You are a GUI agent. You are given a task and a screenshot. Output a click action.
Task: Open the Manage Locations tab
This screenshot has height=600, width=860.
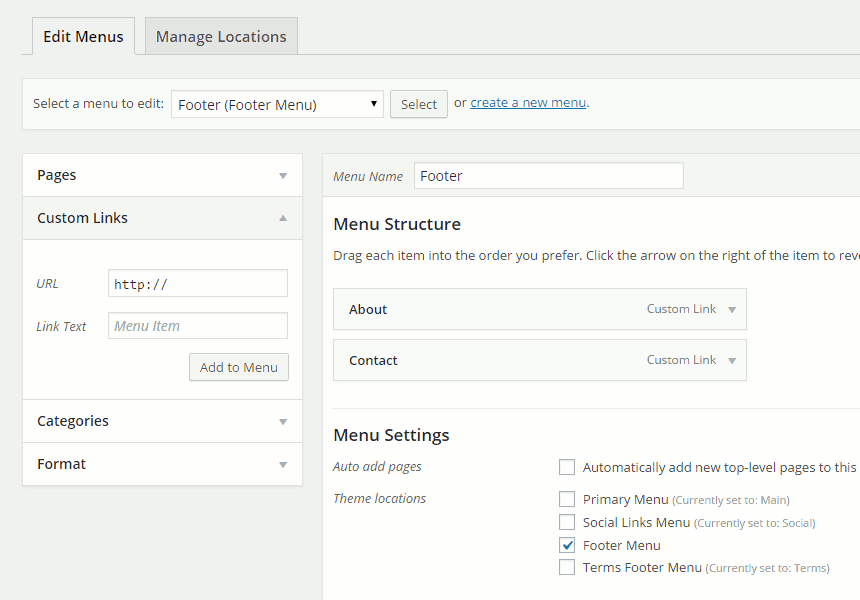[221, 36]
